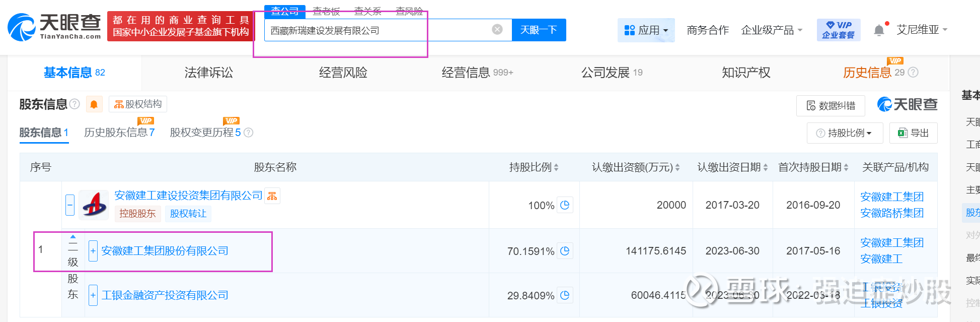Select the 历史股东信息 sub-tab

(119, 133)
